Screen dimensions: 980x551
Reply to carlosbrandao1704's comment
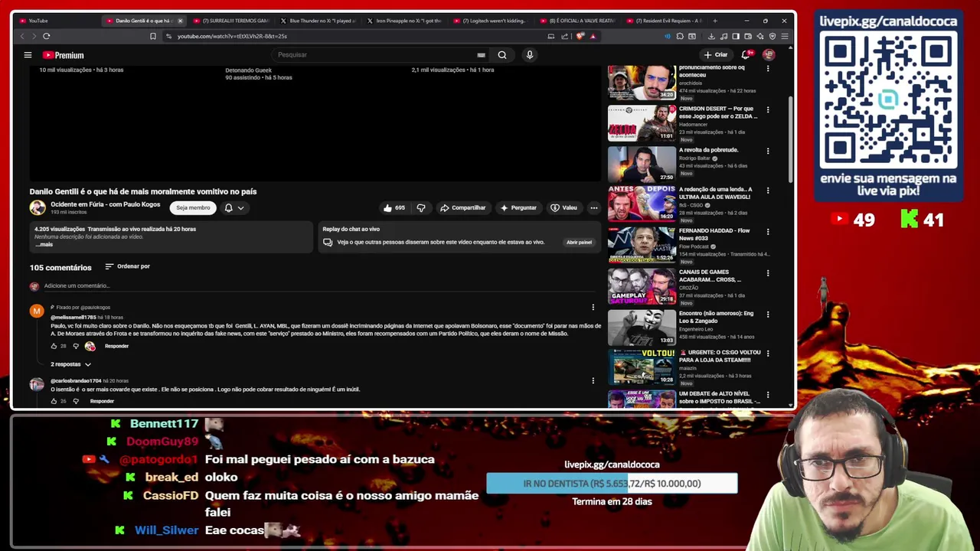tap(102, 401)
